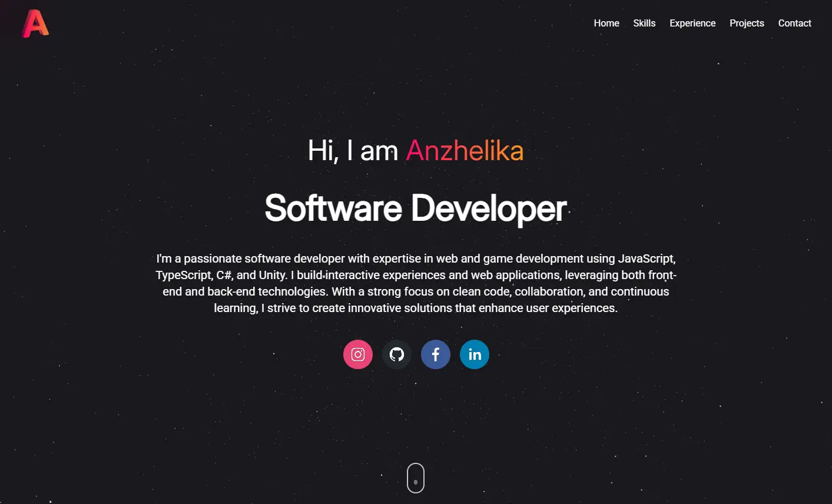Click the mouse scroll-down indicator
Viewport: 832px width, 504px height.
[416, 478]
